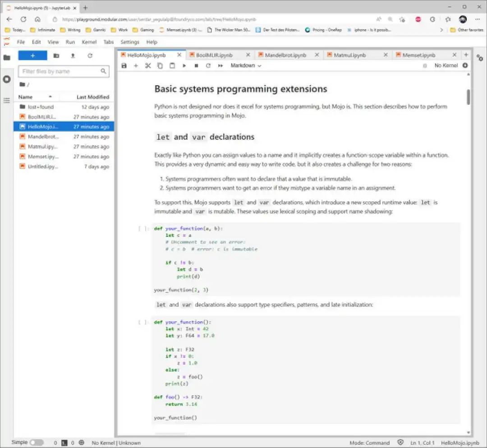This screenshot has width=487, height=448.
Task: Reload the browser page
Action: (x=23, y=19)
